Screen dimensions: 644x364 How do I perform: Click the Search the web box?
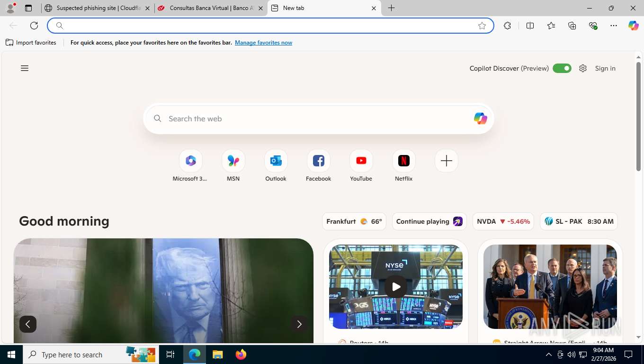tap(319, 118)
